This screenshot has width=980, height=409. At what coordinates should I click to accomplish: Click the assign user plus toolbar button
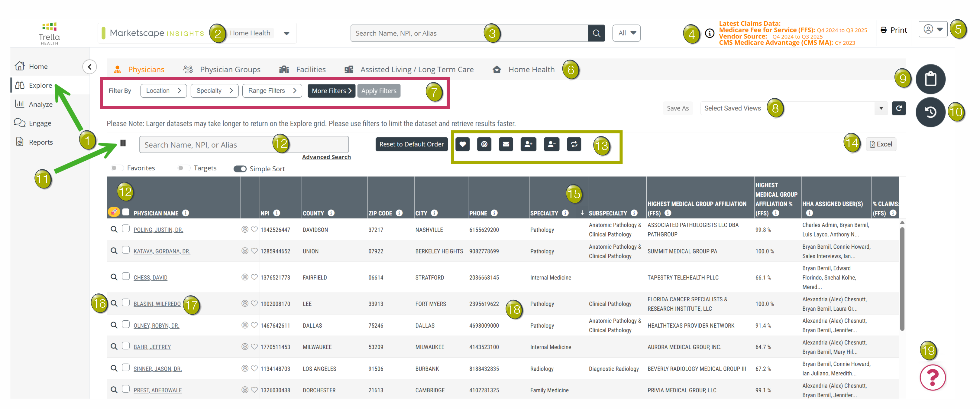pos(528,144)
